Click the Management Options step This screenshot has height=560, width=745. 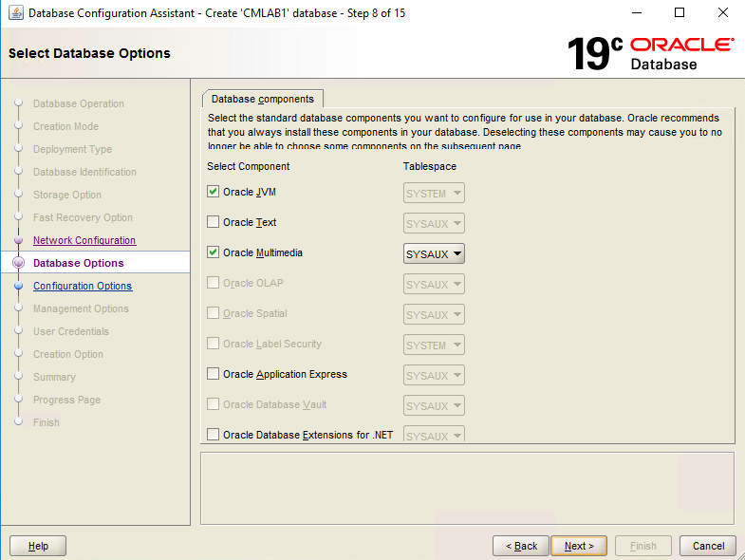pyautogui.click(x=81, y=309)
